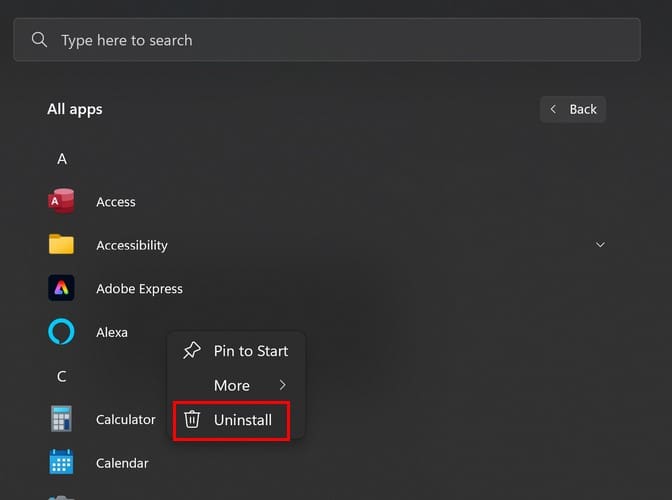672x500 pixels.
Task: Select the letter C section header
Action: tap(62, 377)
